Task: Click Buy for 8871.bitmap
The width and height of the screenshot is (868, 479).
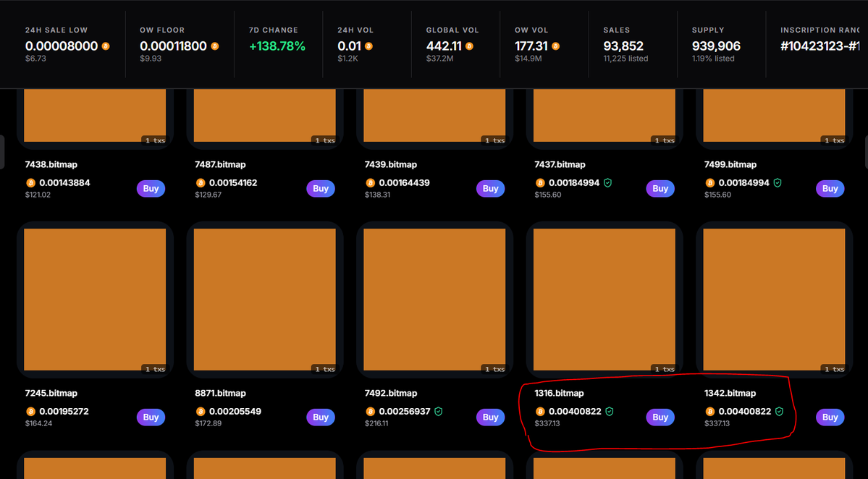Action: coord(321,417)
